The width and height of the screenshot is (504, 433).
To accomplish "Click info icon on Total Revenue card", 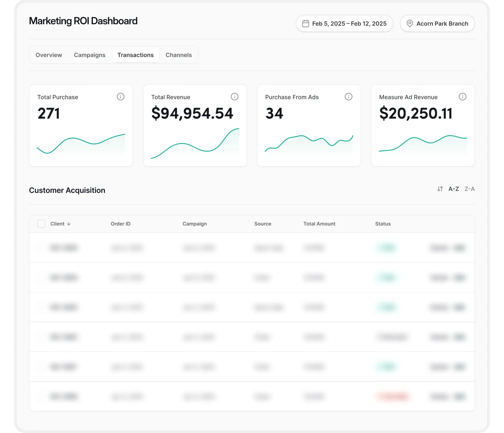I will point(234,97).
